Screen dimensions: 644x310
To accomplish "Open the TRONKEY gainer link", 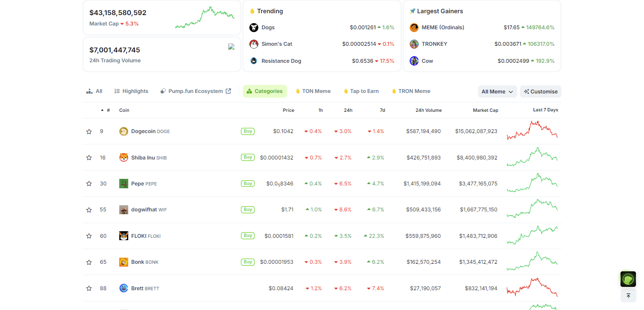I will pos(435,44).
